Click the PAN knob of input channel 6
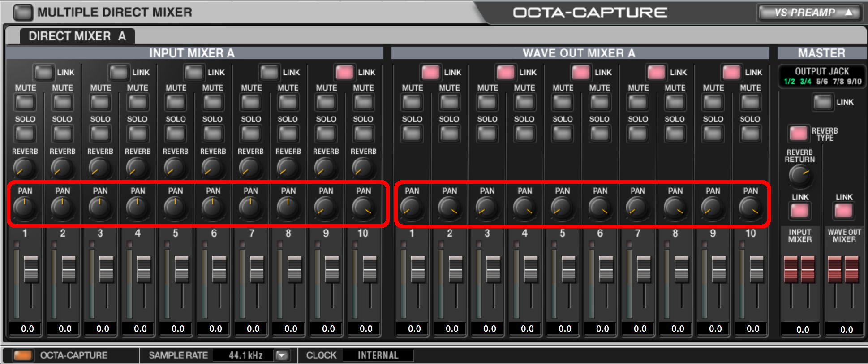Image resolution: width=868 pixels, height=364 pixels. coord(213,208)
